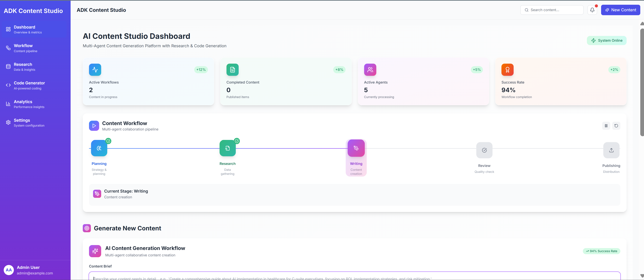Screen dimensions: 644x280
Task: Select the Research stage icon
Action: 227,148
